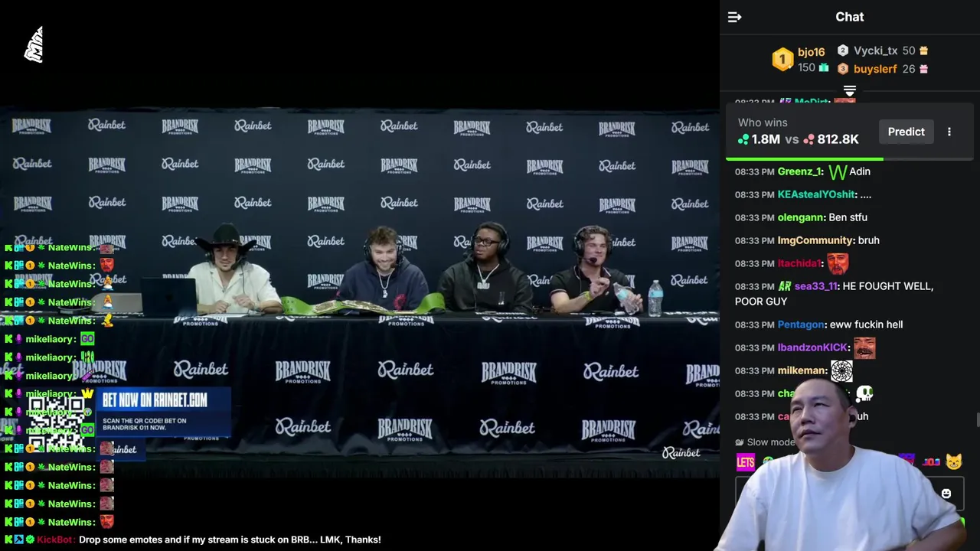The height and width of the screenshot is (551, 980).
Task: Click sea33_11 username in chat
Action: (816, 286)
